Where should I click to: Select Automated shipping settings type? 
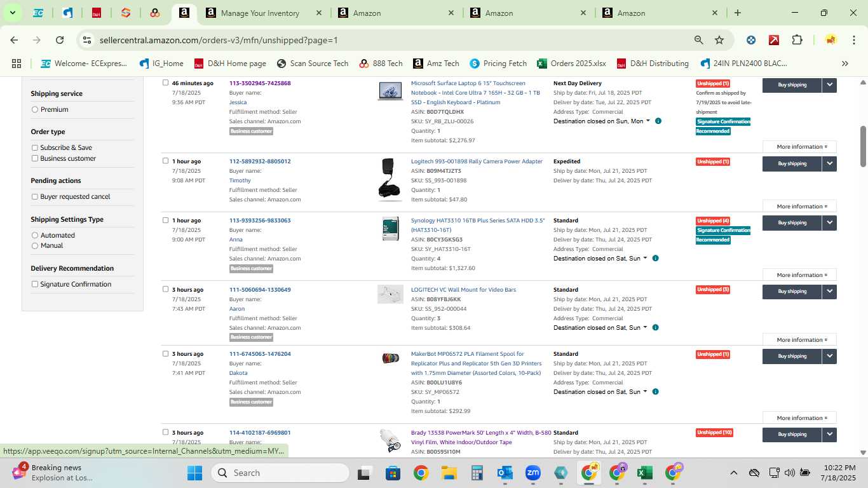[x=35, y=235]
